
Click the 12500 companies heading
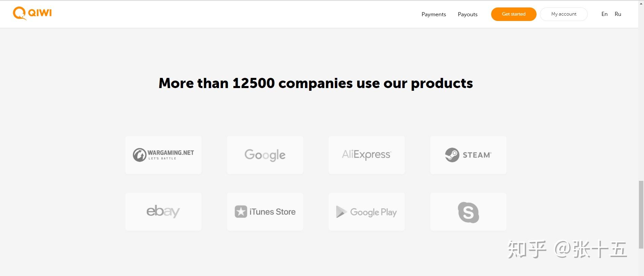[316, 83]
